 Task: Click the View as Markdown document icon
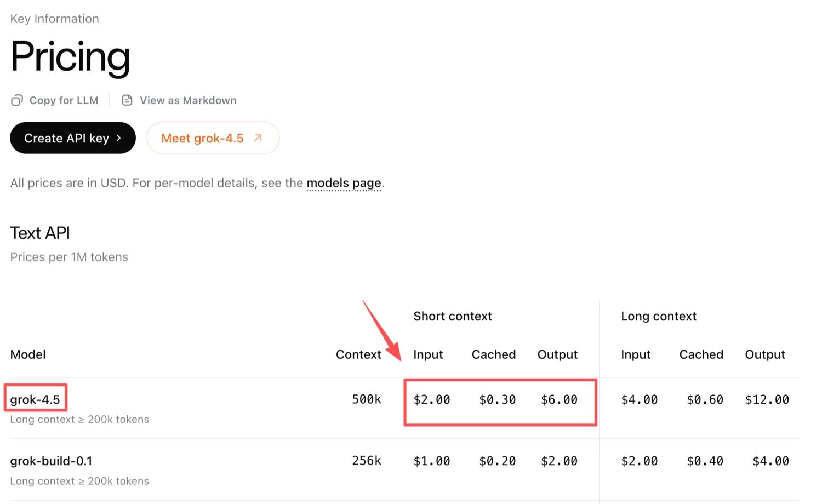[x=127, y=100]
